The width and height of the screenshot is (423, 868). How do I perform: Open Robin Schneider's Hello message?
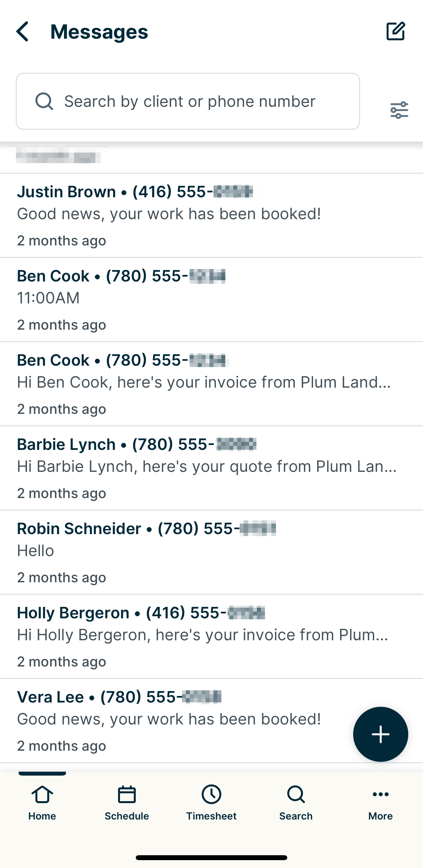[211, 552]
